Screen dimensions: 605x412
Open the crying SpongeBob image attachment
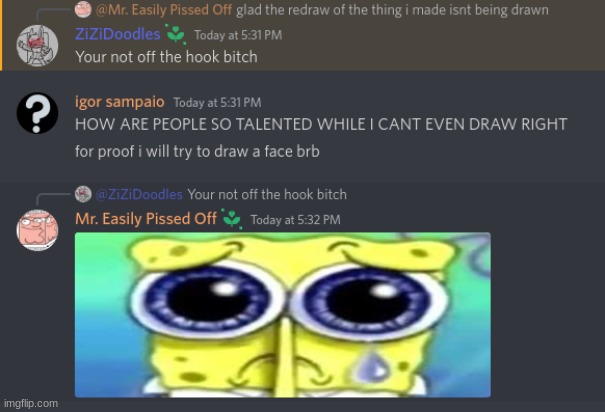pos(283,315)
